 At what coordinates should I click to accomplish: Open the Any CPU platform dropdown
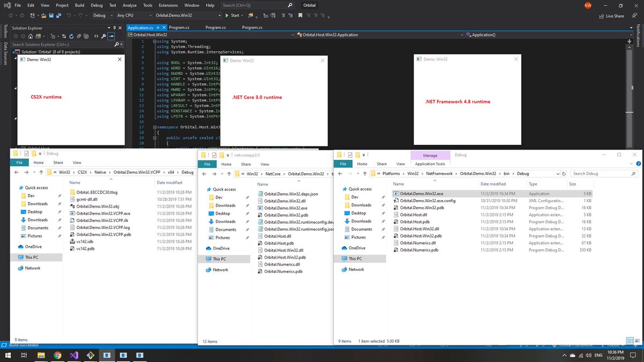134,16
